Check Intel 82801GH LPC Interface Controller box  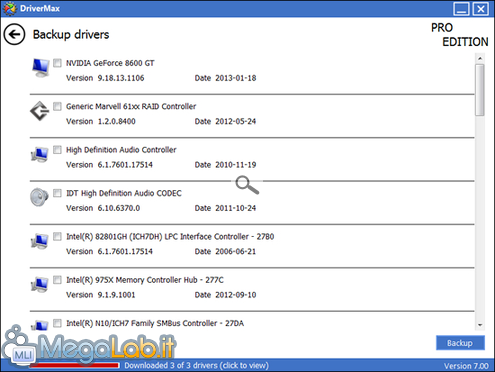[57, 236]
